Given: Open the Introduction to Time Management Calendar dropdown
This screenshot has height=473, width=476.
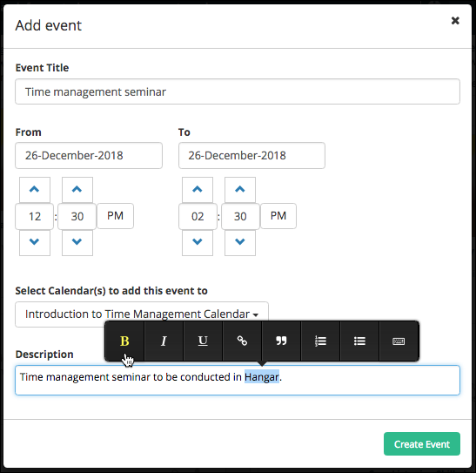Looking at the screenshot, I should pos(142,314).
